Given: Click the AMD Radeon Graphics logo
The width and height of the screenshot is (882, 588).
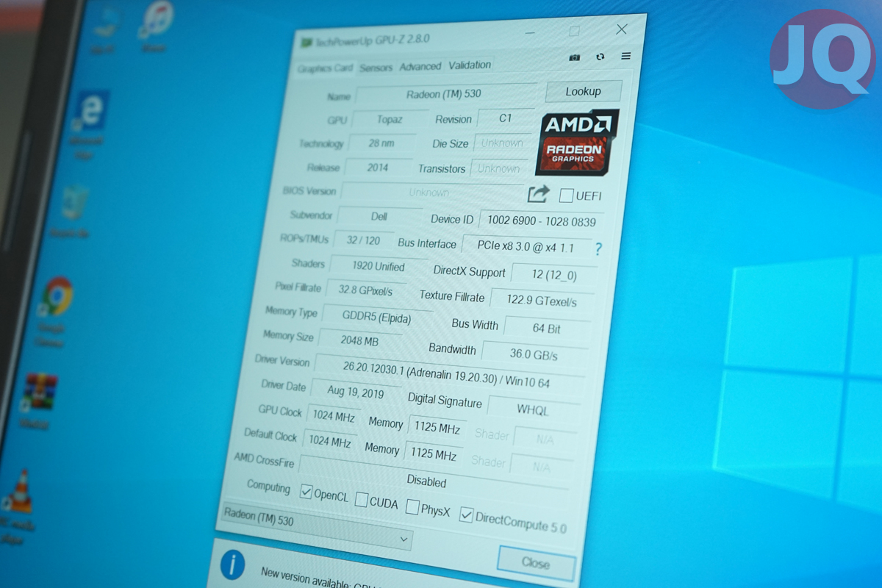Looking at the screenshot, I should tap(578, 142).
